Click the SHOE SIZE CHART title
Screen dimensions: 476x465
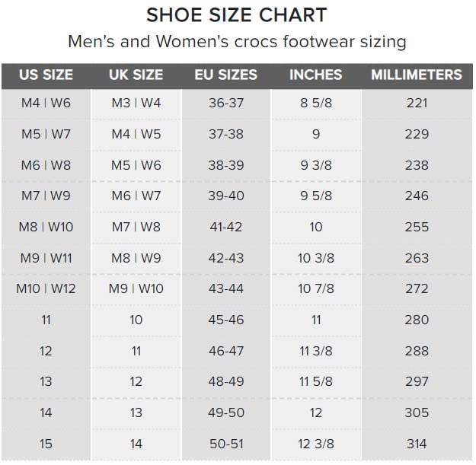coord(236,14)
